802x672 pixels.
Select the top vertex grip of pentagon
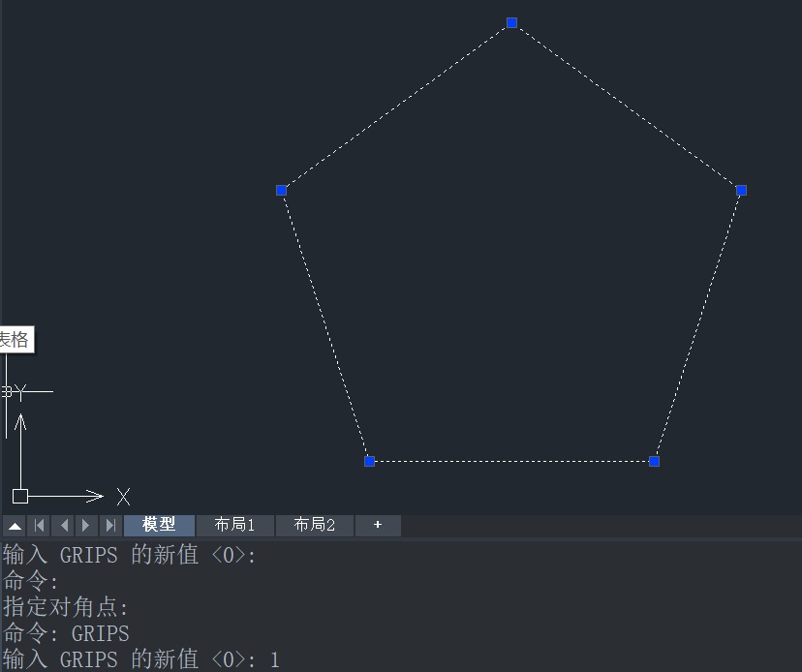coord(512,22)
